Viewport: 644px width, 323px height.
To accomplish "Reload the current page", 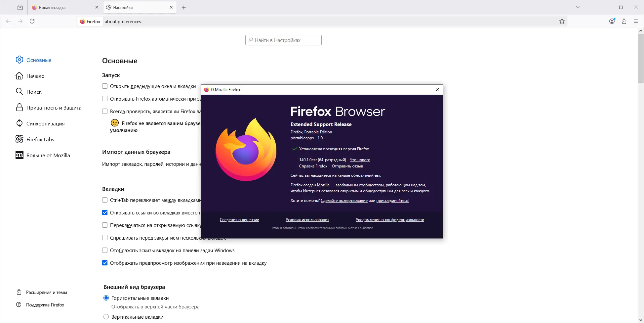I will click(32, 21).
